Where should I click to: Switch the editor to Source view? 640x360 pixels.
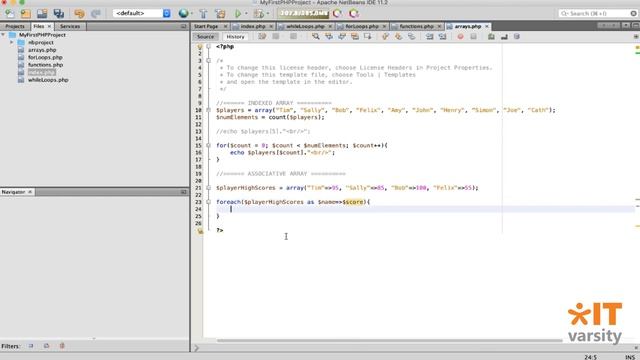pos(205,37)
